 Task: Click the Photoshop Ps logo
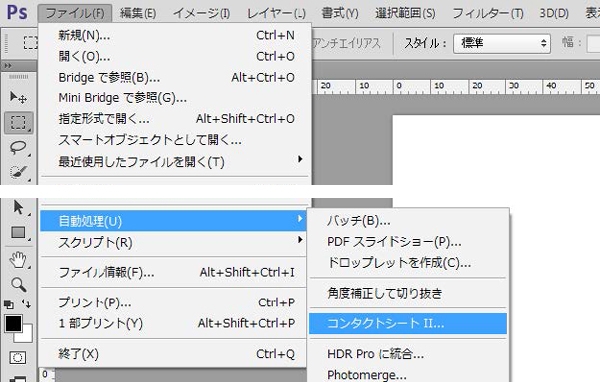(x=17, y=12)
